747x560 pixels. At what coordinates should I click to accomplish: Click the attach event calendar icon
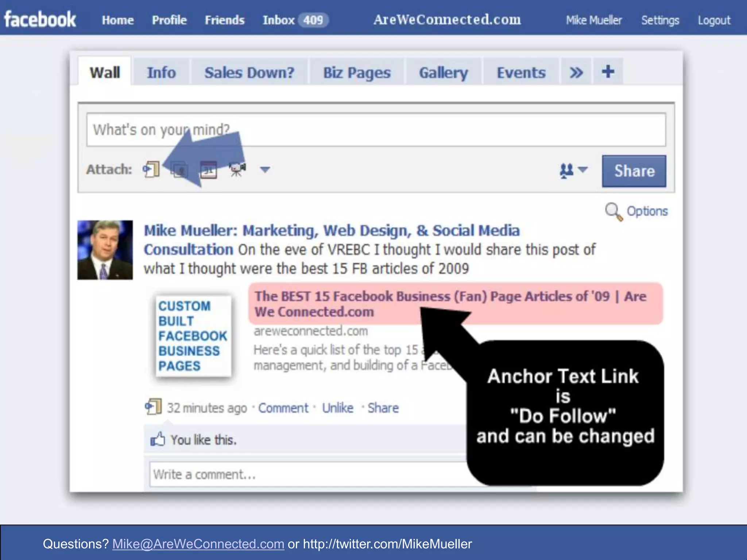point(209,170)
